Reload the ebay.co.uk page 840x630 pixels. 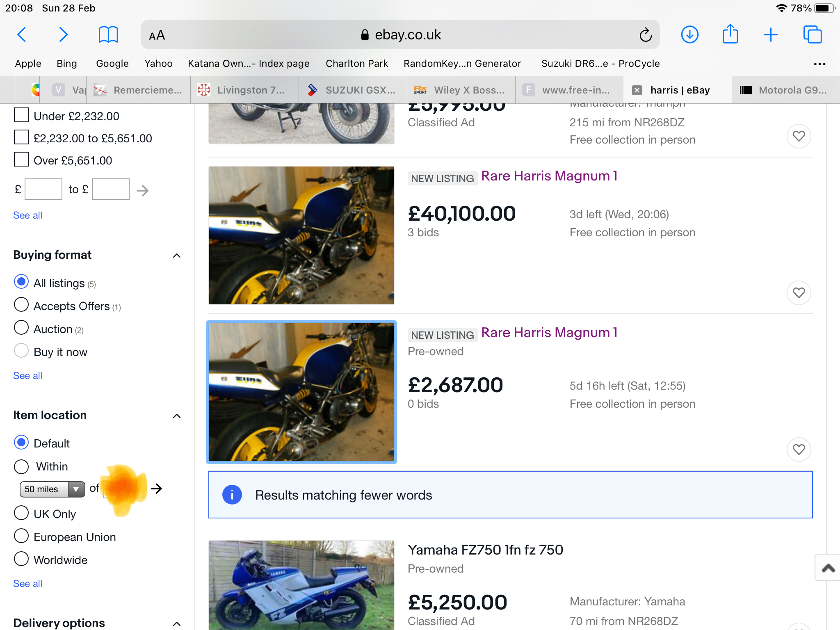click(645, 35)
